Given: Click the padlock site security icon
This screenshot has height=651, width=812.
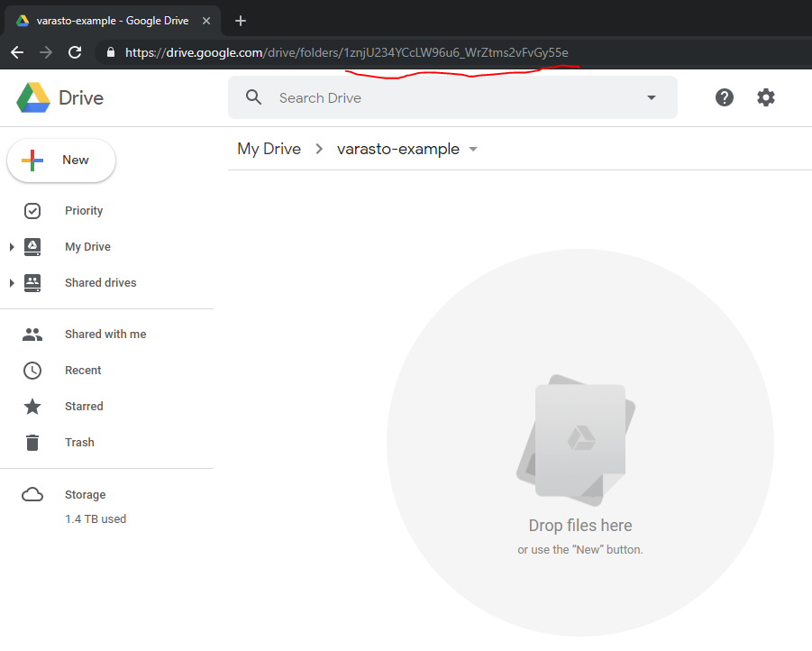Looking at the screenshot, I should click(x=110, y=52).
